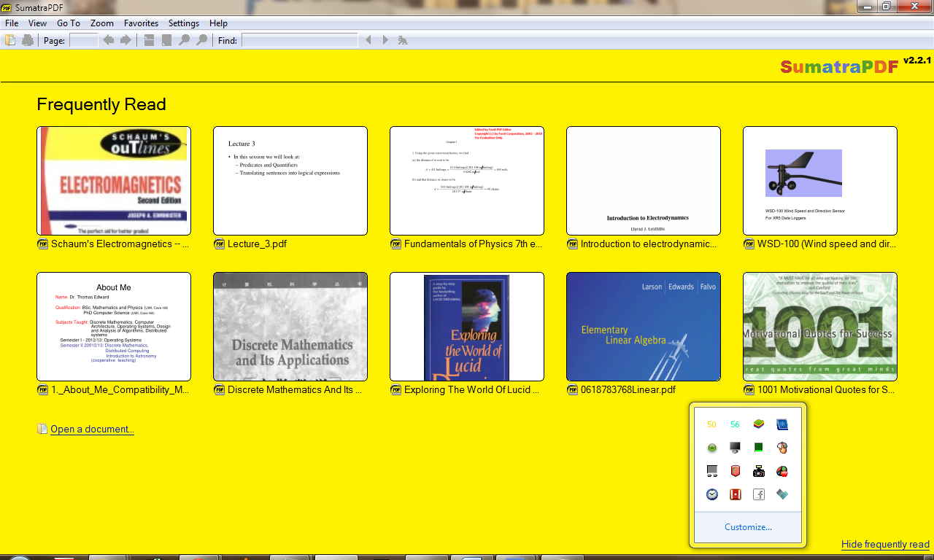Click the Page number input field
Screen dimensions: 934x560
click(84, 40)
